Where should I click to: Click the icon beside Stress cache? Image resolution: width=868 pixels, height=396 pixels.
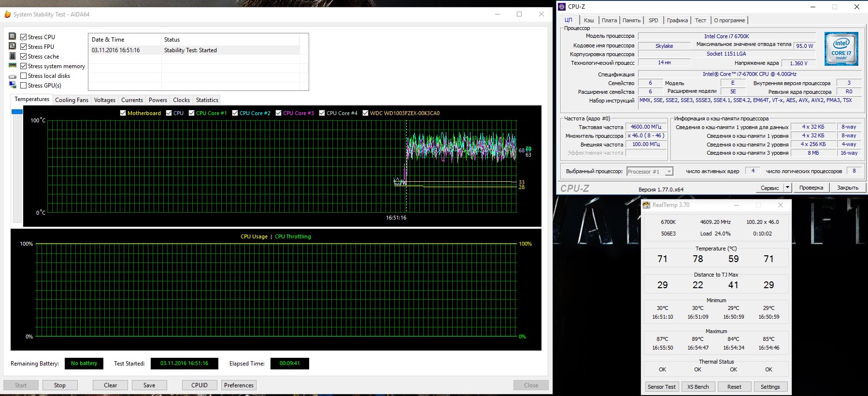(x=13, y=56)
